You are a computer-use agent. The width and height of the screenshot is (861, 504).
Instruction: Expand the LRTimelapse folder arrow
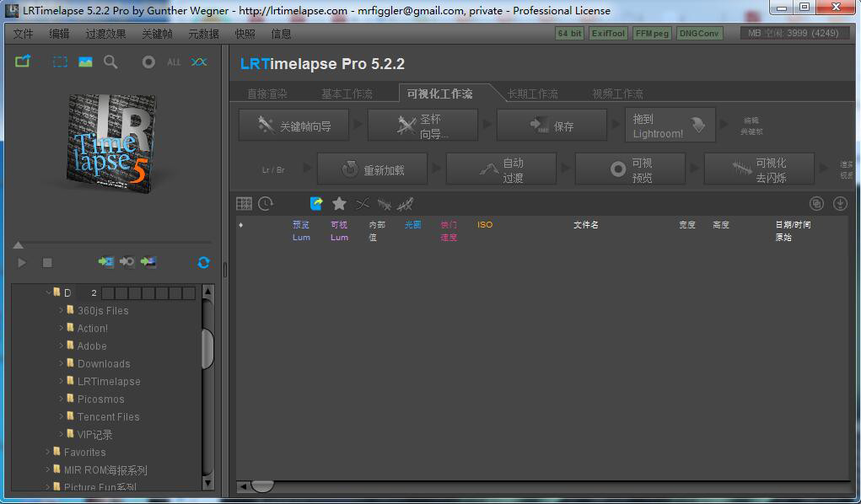pos(61,381)
